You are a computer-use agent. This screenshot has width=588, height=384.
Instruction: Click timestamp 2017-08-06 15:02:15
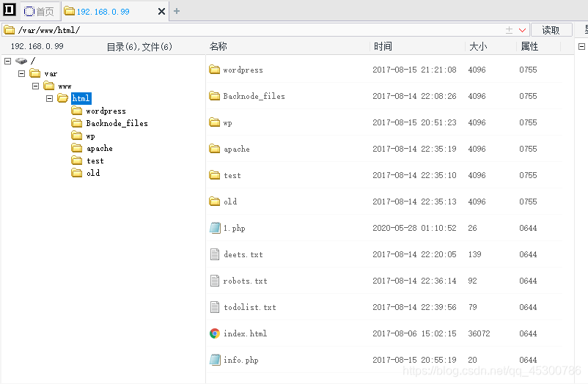[x=414, y=333]
